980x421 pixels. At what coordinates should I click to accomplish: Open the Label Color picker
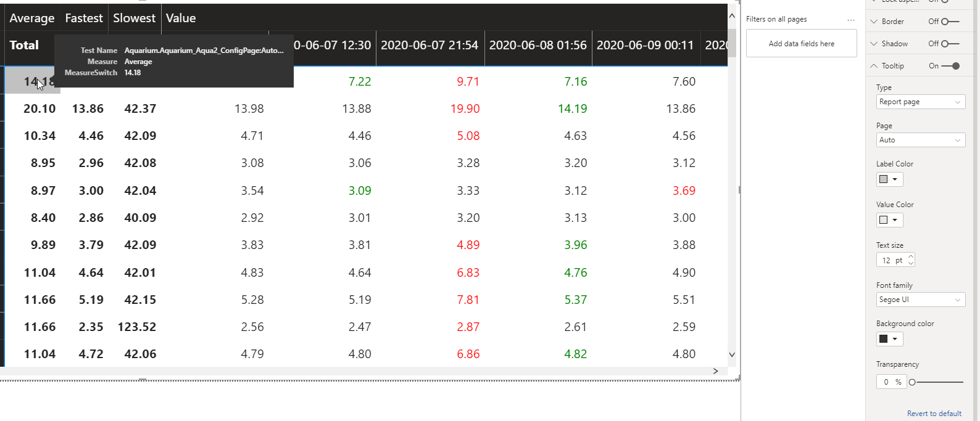click(x=889, y=179)
